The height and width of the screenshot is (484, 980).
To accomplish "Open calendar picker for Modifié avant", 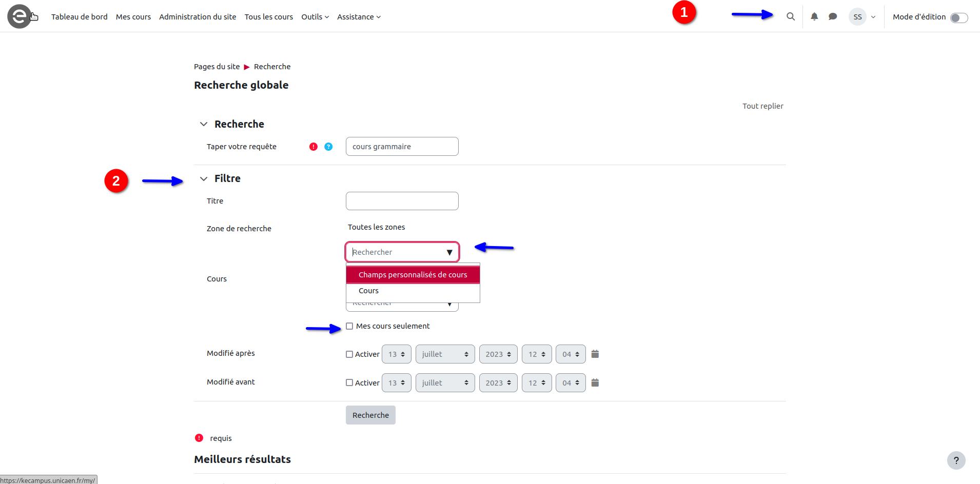I will [595, 383].
